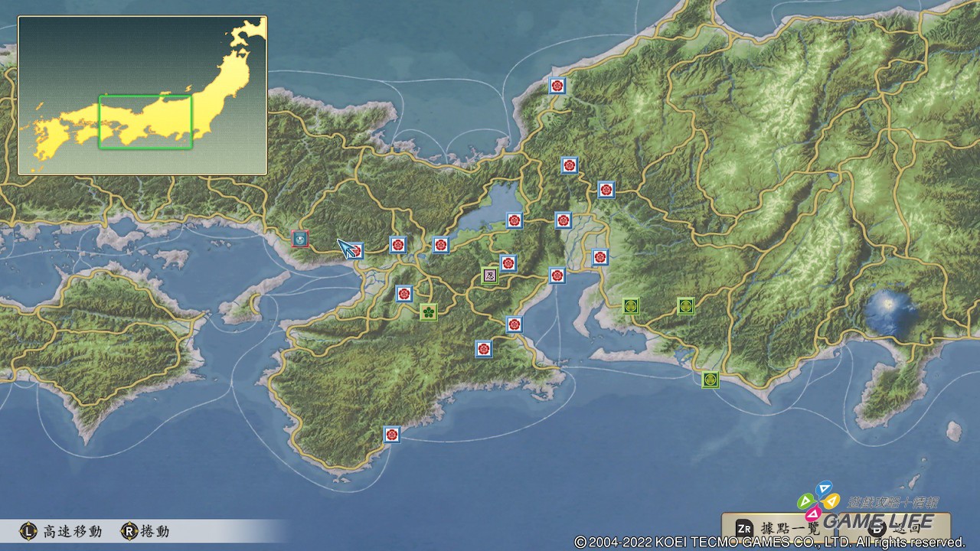The image size is (980, 551).
Task: Click the southernmost green-crest castle on the coast
Action: click(x=710, y=380)
